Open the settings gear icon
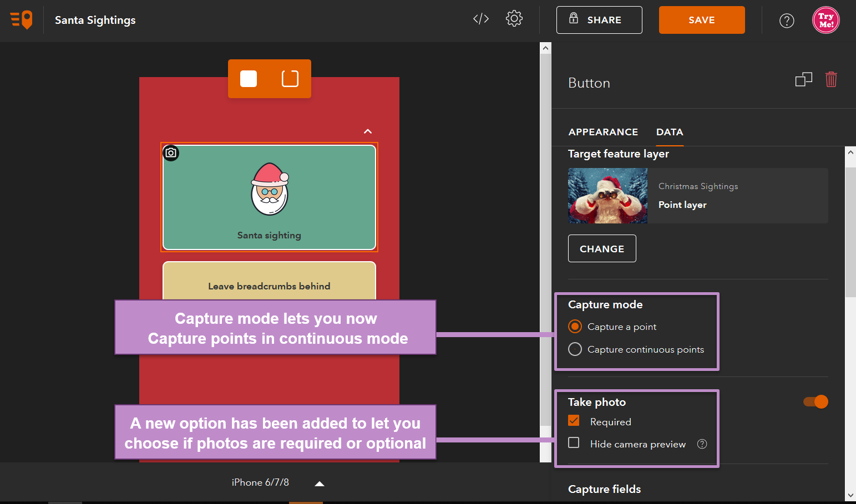This screenshot has width=856, height=504. (514, 19)
